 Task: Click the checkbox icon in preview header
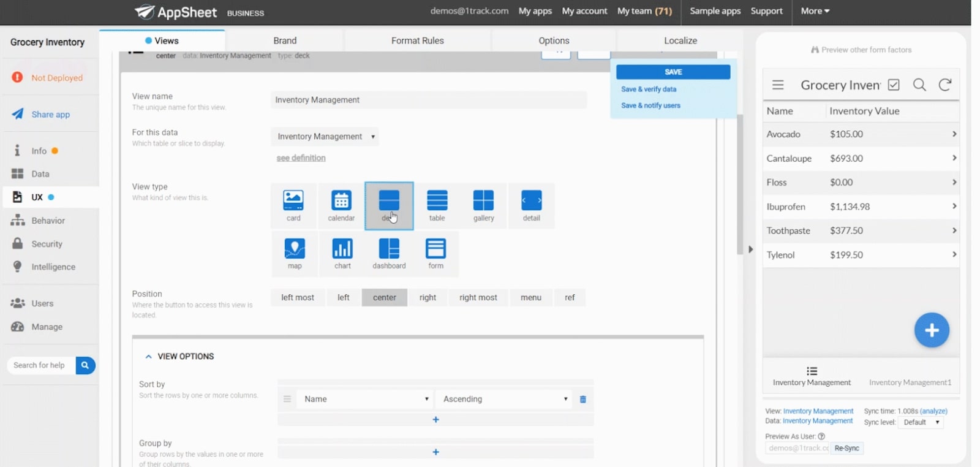tap(894, 85)
